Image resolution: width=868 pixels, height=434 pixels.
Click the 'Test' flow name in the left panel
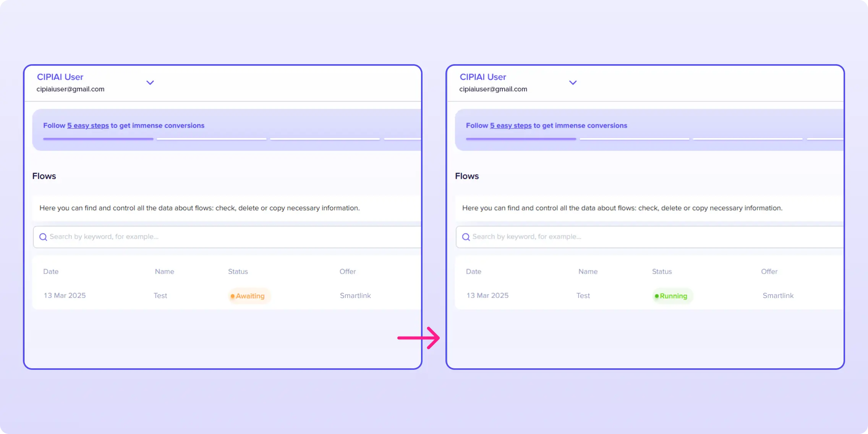coord(160,296)
